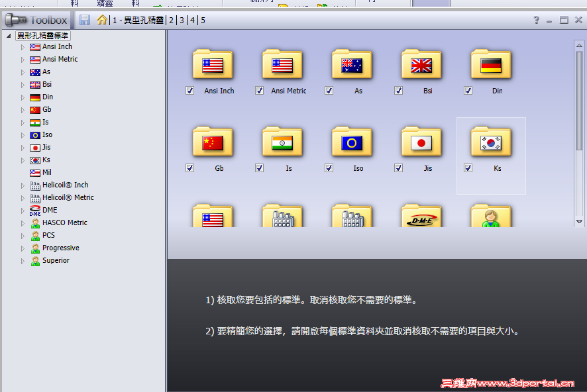Select Helicoil Inch factory icon in tree

35,185
